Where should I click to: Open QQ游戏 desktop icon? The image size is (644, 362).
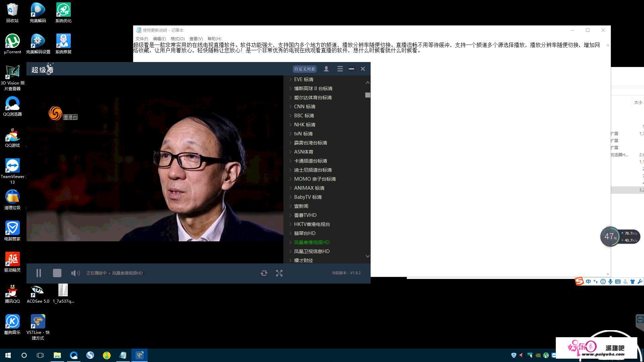pyautogui.click(x=12, y=137)
